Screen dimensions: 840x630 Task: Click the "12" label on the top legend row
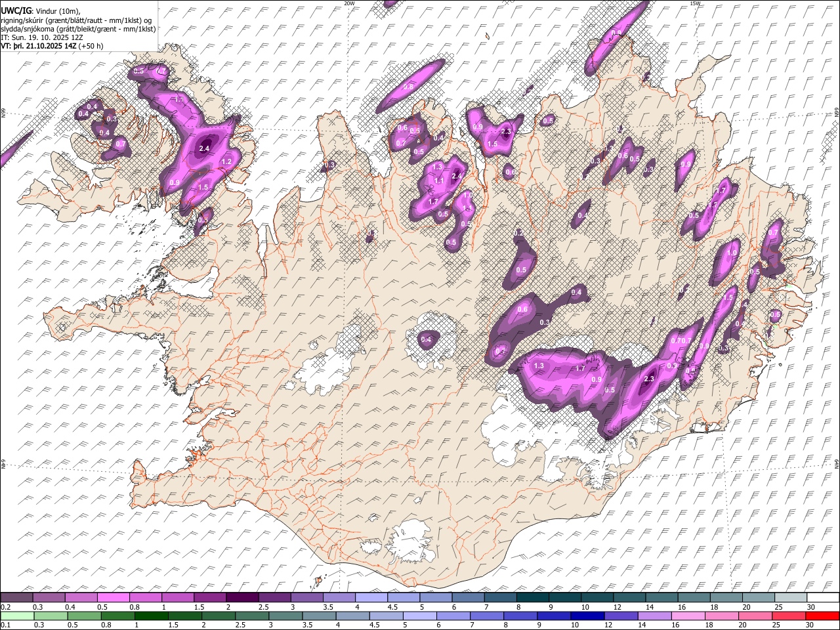click(x=618, y=607)
